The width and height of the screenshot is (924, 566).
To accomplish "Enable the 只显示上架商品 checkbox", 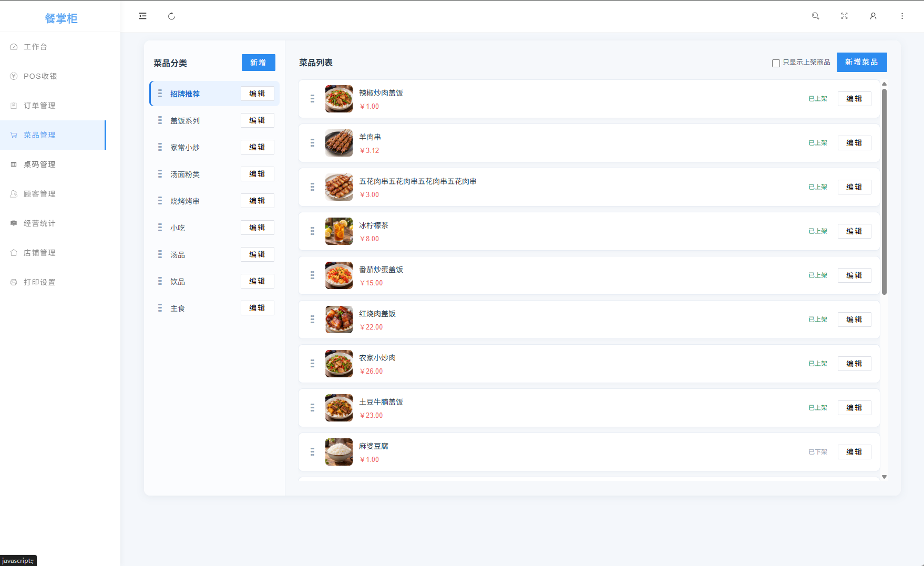I will click(775, 63).
